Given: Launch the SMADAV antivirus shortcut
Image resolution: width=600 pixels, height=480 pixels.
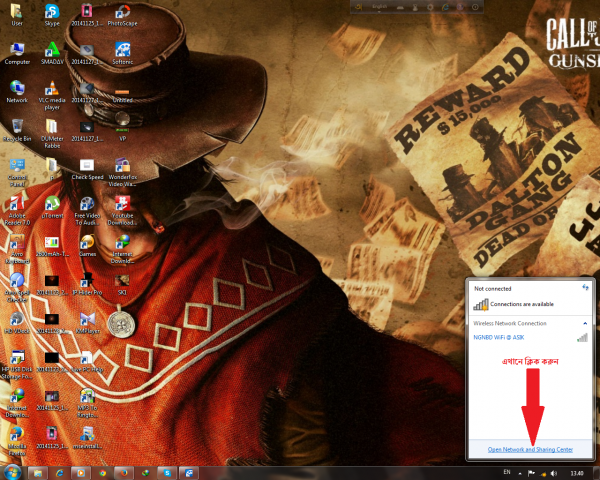Looking at the screenshot, I should click(x=52, y=53).
